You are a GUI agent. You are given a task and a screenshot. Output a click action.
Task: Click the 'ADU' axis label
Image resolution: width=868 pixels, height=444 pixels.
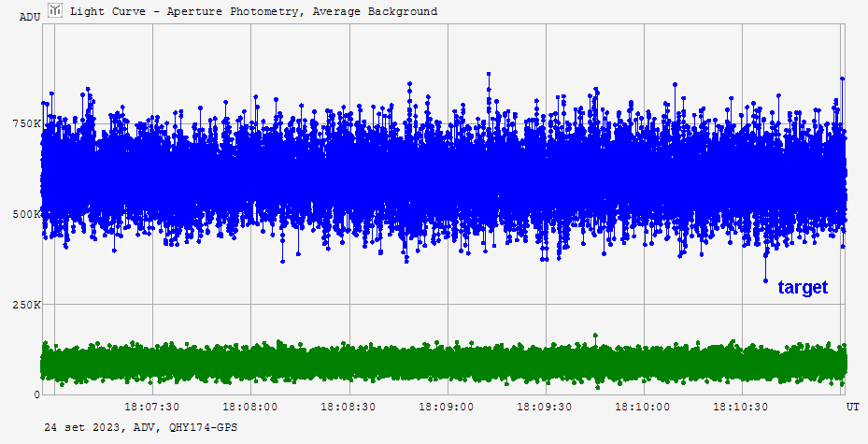coord(30,17)
